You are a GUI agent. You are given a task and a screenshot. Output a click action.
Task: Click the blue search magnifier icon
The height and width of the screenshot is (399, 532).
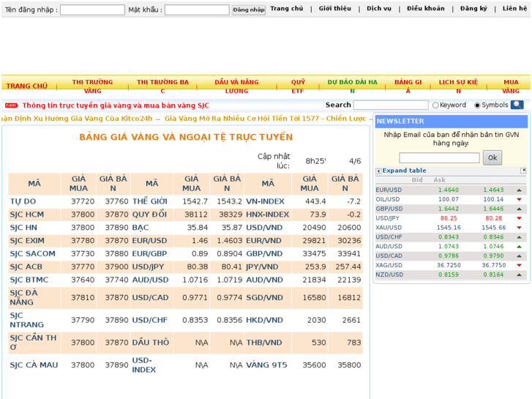tap(517, 105)
